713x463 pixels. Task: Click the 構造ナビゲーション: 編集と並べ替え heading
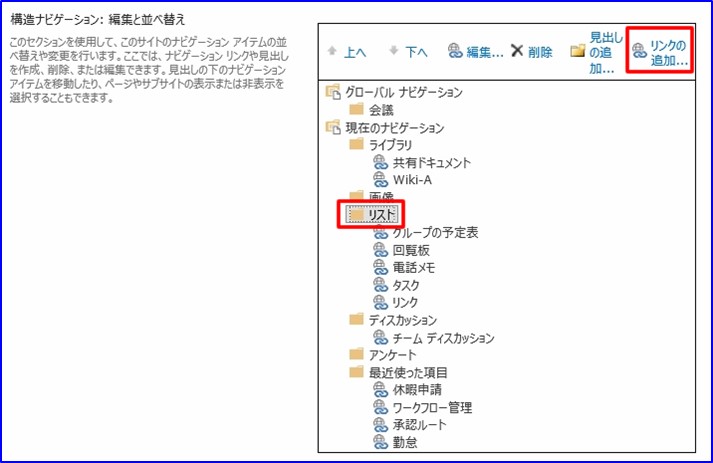click(x=98, y=19)
